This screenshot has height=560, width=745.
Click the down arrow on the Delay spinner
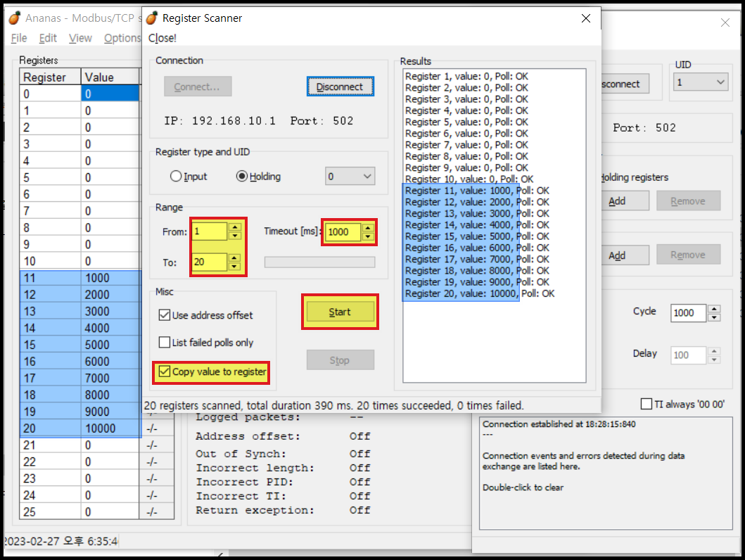coord(714,359)
